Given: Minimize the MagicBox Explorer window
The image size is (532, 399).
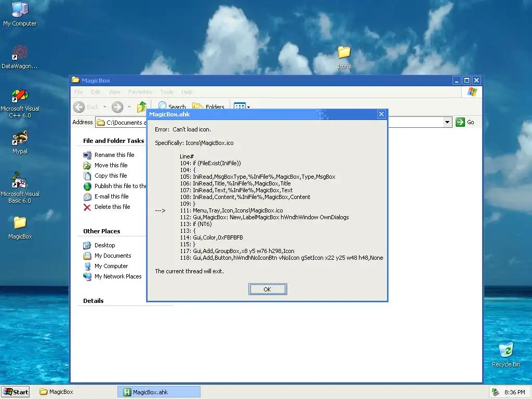Looking at the screenshot, I should 457,81.
